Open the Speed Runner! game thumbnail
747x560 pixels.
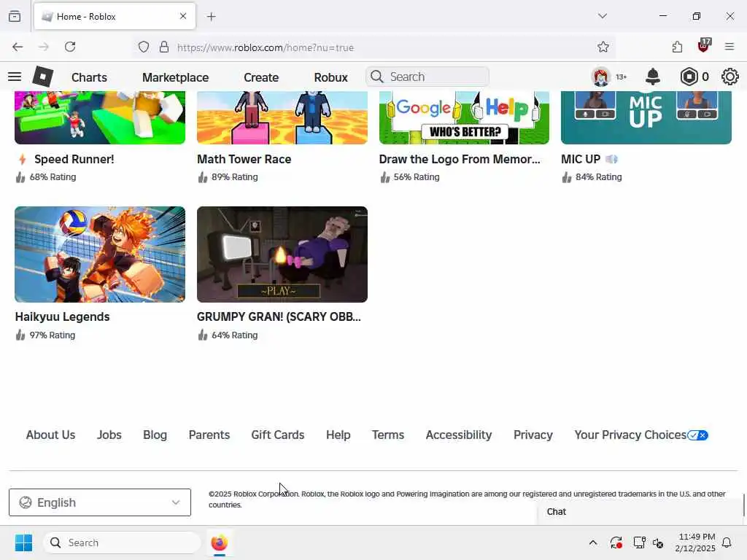coord(100,117)
